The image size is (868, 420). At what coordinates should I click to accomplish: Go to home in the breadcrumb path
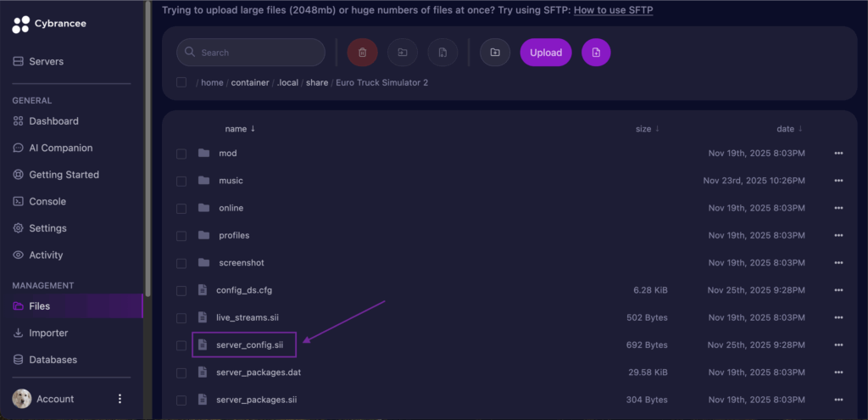point(212,82)
